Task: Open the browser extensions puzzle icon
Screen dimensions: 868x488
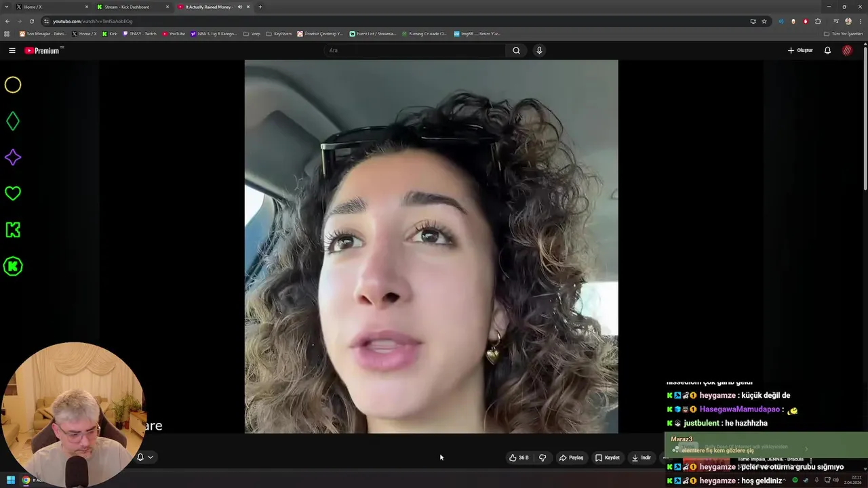Action: tap(818, 21)
